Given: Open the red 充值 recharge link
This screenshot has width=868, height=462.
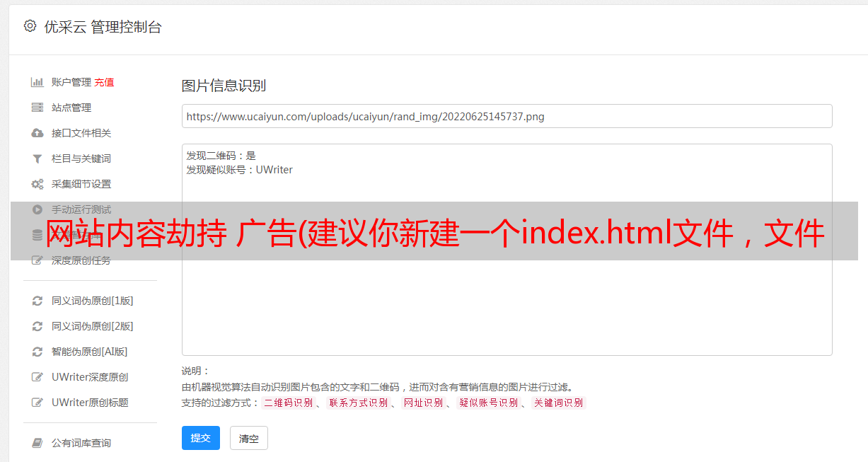Looking at the screenshot, I should pyautogui.click(x=104, y=82).
